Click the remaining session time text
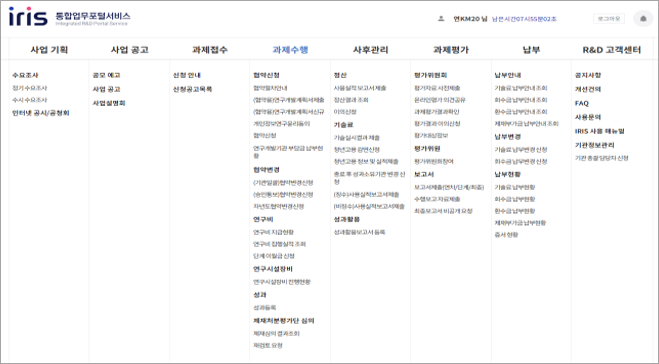 tap(524, 19)
